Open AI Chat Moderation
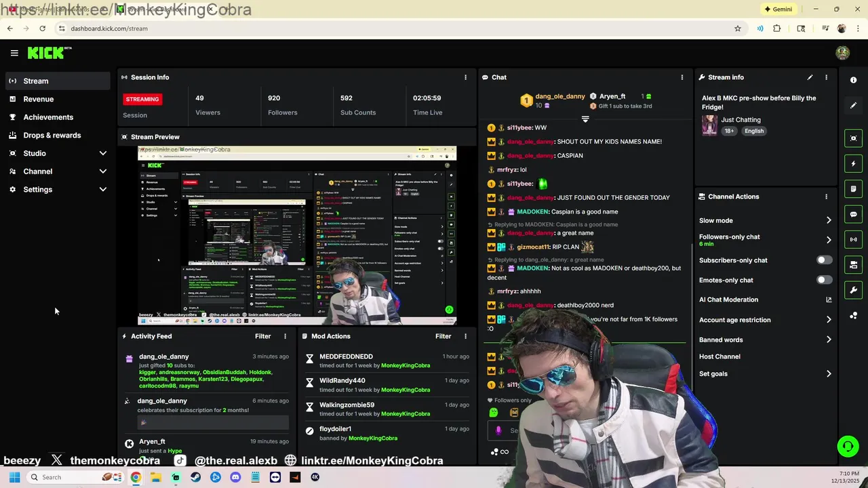 pyautogui.click(x=728, y=300)
